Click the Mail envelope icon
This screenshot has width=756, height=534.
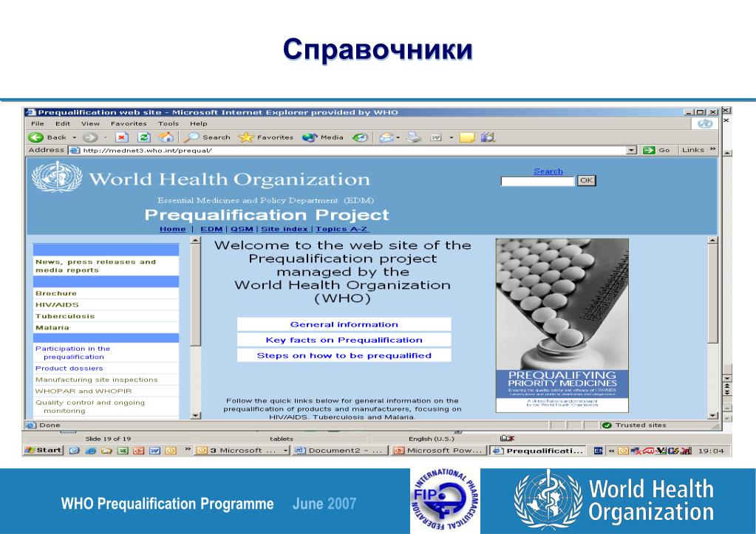[386, 137]
